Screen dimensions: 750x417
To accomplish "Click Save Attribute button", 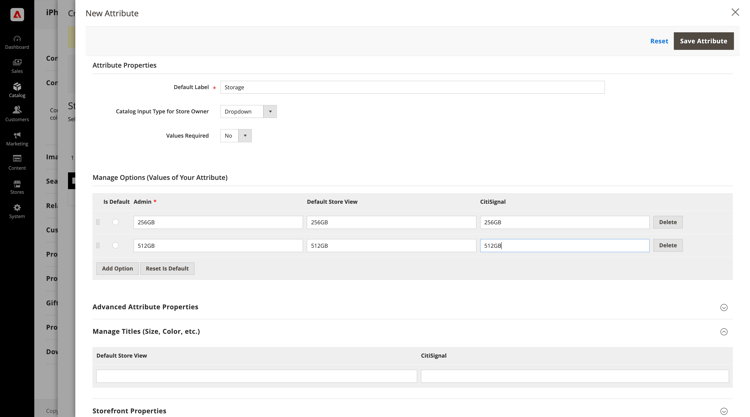I will coord(704,41).
